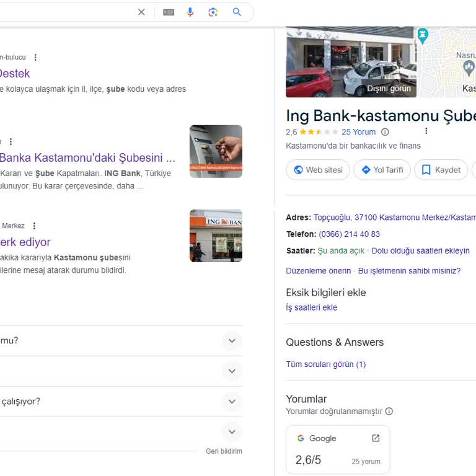Viewport: 476px width, 476px height.
Task: Open the 'erk ediyor' result title
Action: coord(25,242)
